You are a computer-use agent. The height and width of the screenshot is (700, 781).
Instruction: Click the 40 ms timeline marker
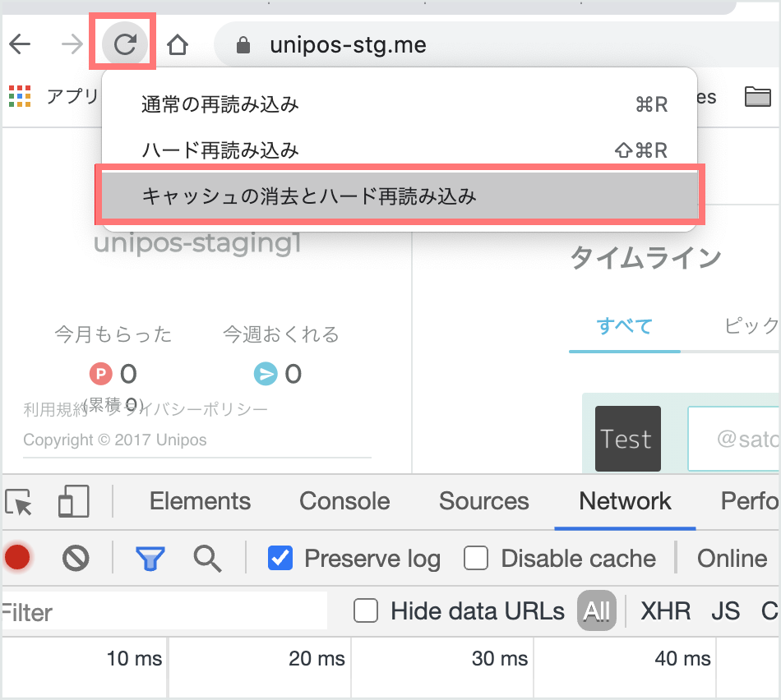point(683,659)
